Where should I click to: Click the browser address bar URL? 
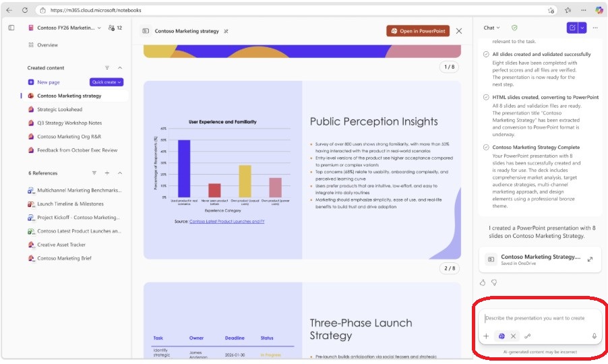96,11
